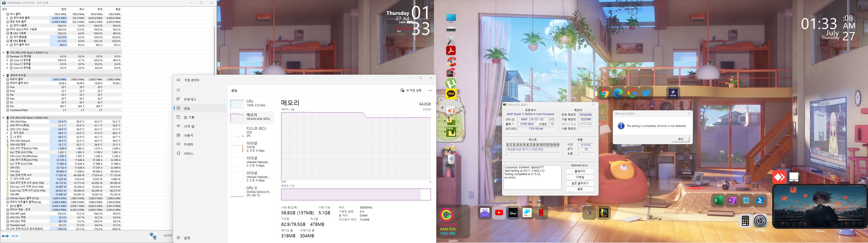Viewport: 868px width, 243px height.
Task: Open the HTTPS shortcut icon
Action: tap(673, 93)
